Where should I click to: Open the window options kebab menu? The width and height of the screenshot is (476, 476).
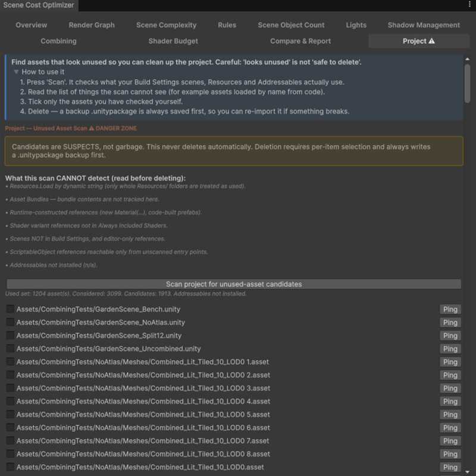tap(469, 5)
